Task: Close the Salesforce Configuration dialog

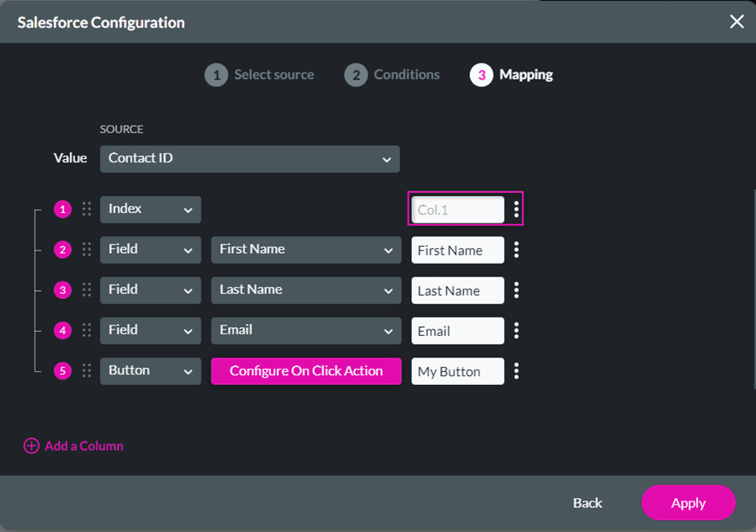Action: (x=736, y=22)
